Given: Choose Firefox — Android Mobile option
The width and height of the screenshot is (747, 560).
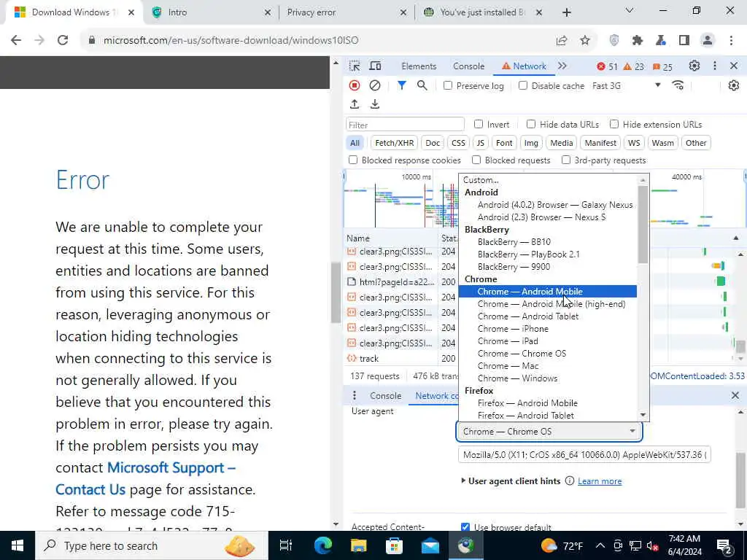Looking at the screenshot, I should (547, 402).
